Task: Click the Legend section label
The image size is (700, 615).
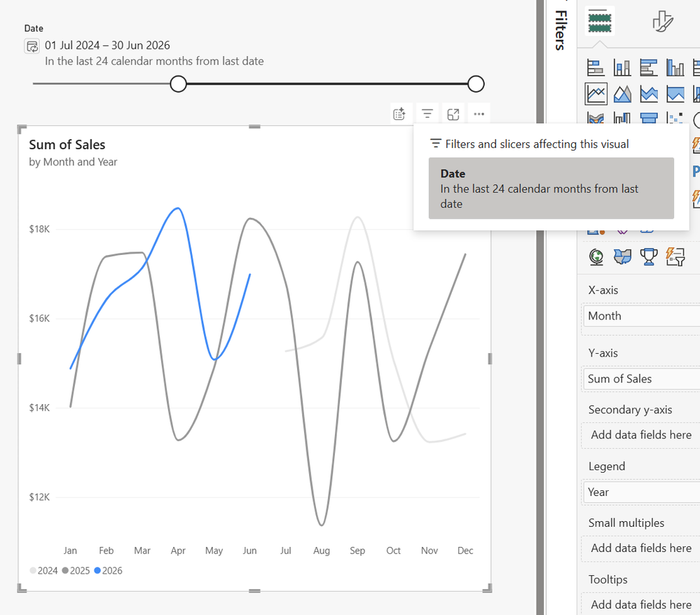Action: 607,467
